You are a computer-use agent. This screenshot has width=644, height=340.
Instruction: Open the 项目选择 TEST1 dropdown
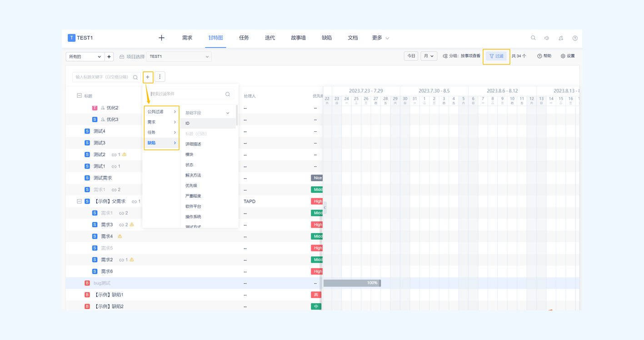pos(179,57)
